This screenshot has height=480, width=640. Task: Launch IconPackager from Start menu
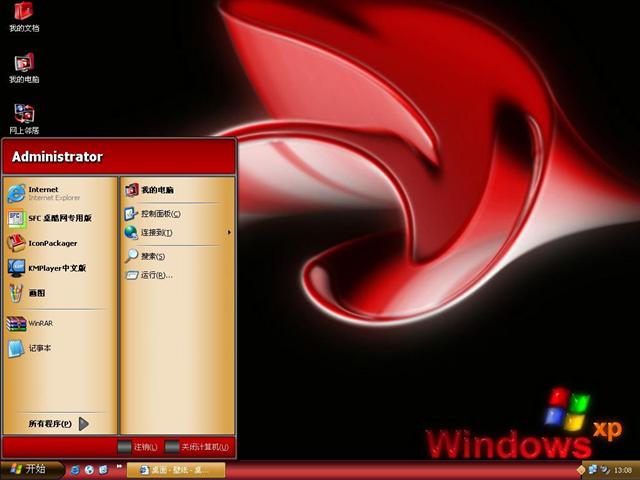click(60, 243)
